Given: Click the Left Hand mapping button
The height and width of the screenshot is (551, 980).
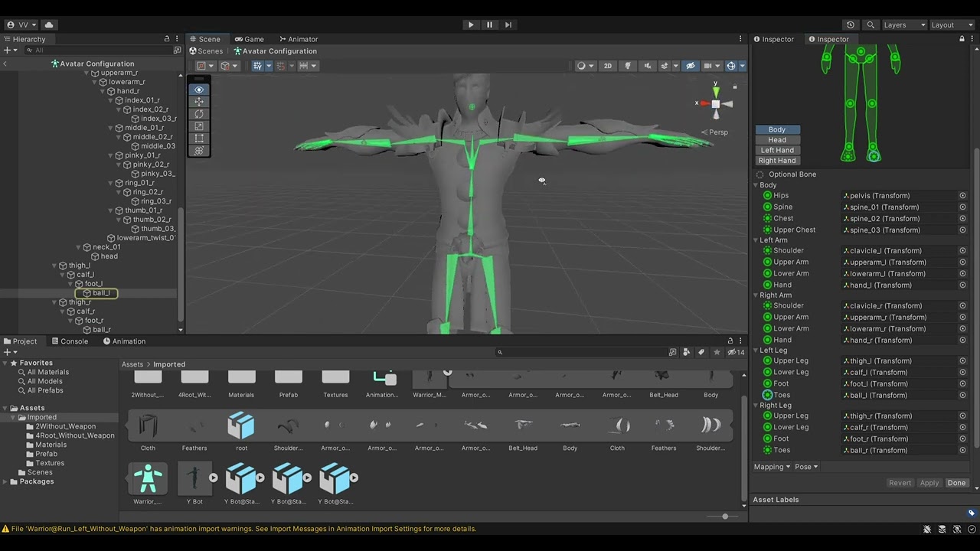Looking at the screenshot, I should (777, 151).
